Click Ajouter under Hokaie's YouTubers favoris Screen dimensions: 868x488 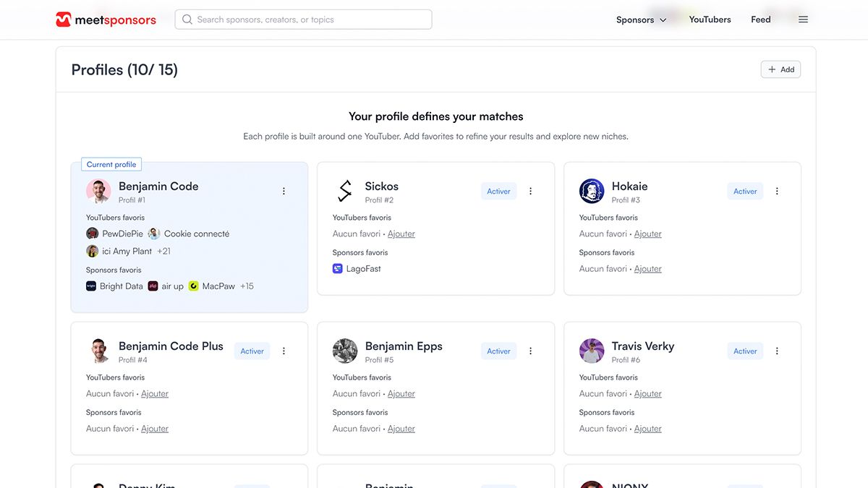pos(648,234)
